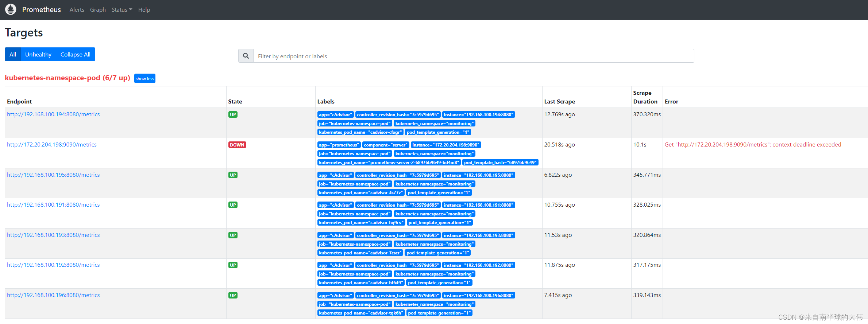Click the Last Scrape column header
868x324 pixels.
point(559,102)
